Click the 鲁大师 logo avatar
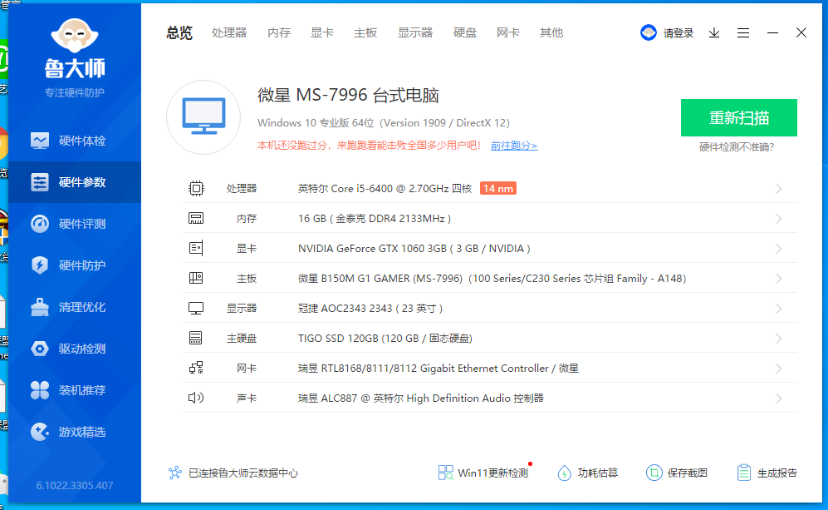 pos(74,36)
